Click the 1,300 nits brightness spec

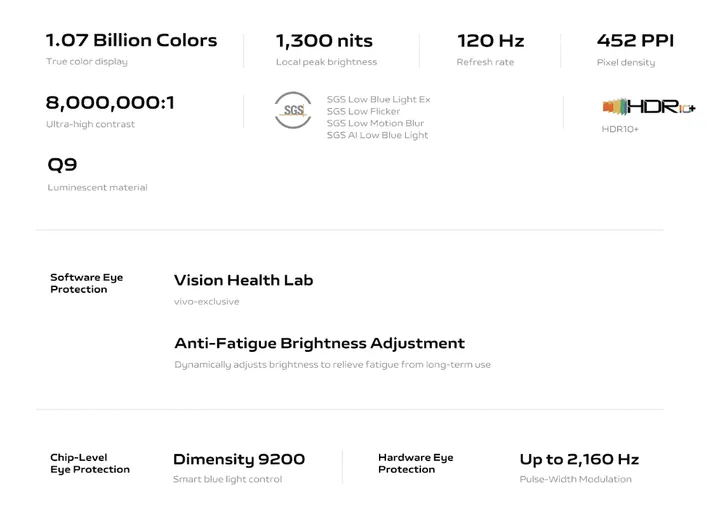tap(324, 41)
